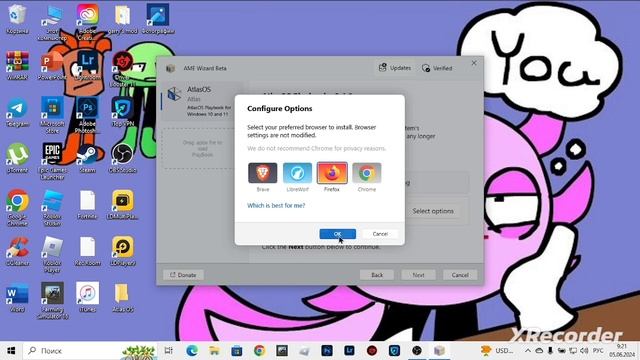Go Back in the AME Wizard
640x360 pixels.
click(377, 275)
